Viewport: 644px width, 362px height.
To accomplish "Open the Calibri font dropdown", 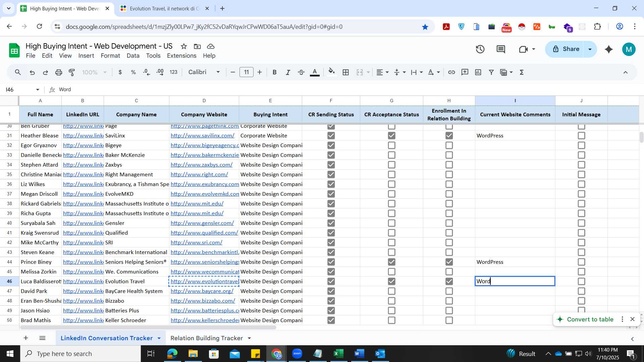I will [x=204, y=72].
